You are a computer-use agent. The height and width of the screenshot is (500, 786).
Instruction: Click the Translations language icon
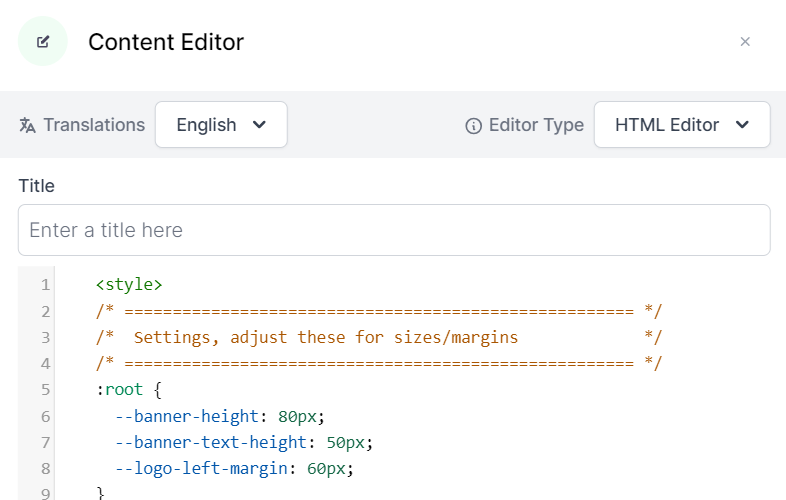pos(28,125)
